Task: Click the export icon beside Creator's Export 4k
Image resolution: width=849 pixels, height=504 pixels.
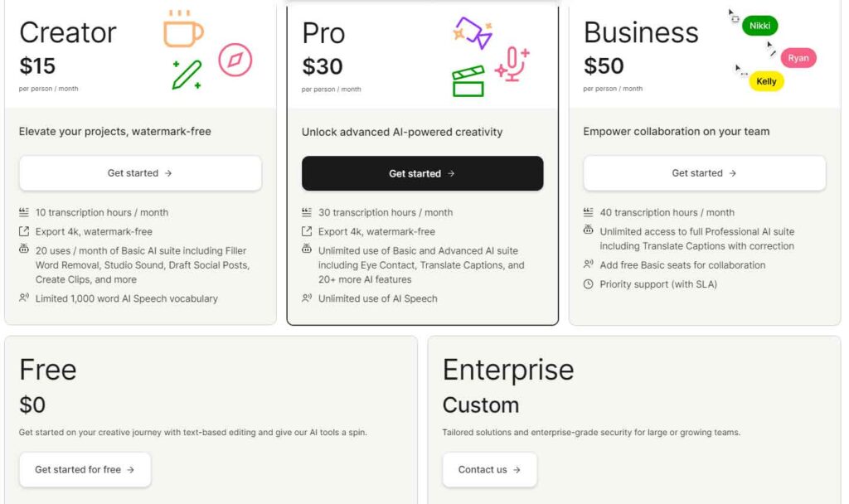Action: click(24, 232)
